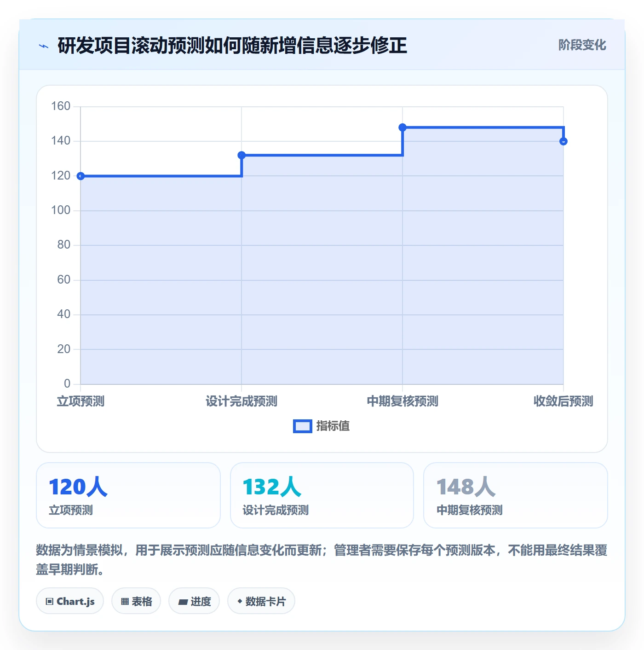The width and height of the screenshot is (644, 650).
Task: Select the 立项预测 data point at 120
Action: click(x=80, y=176)
